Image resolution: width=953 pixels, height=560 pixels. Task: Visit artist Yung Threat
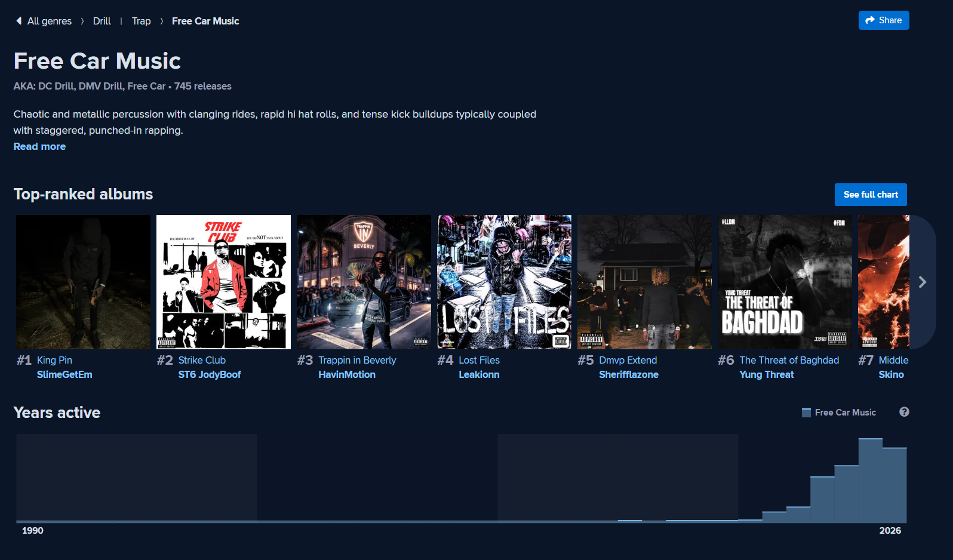(x=767, y=374)
